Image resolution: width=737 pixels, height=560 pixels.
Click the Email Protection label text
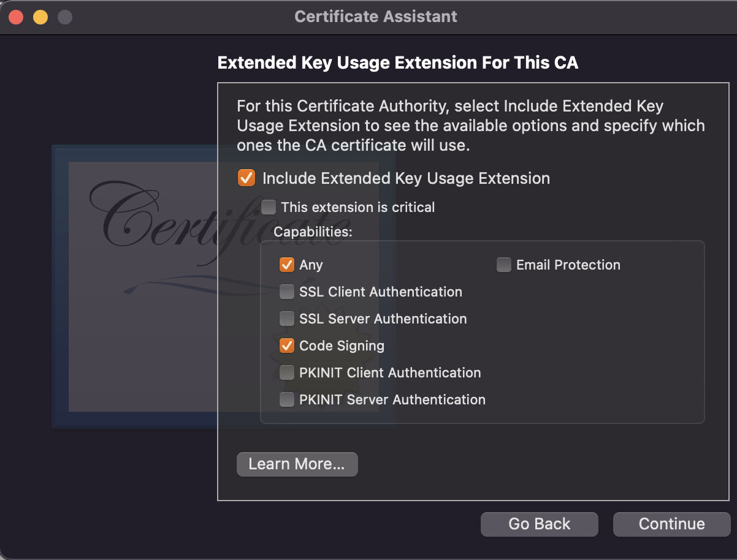pyautogui.click(x=568, y=265)
